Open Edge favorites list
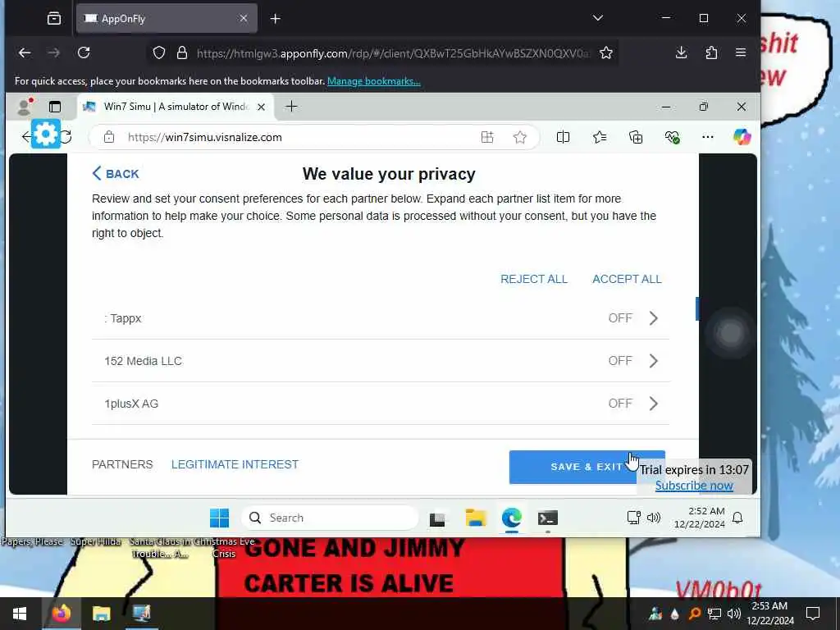Viewport: 840px width, 630px height. click(x=600, y=137)
